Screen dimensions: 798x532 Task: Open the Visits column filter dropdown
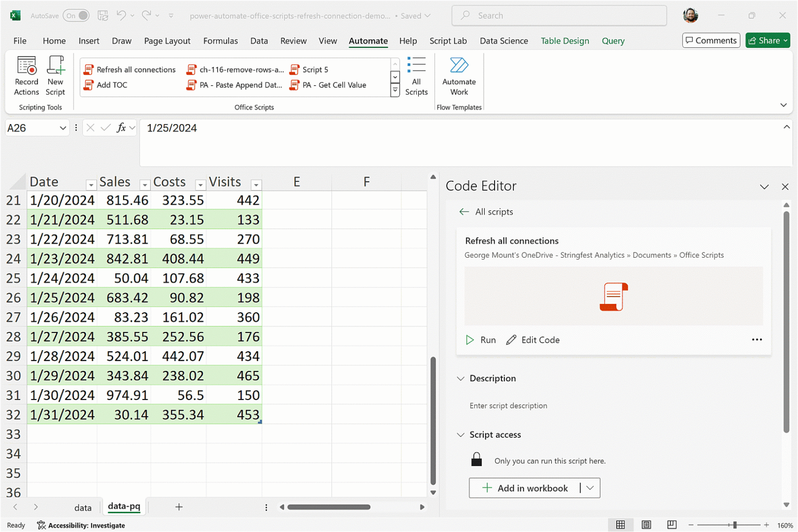(256, 184)
